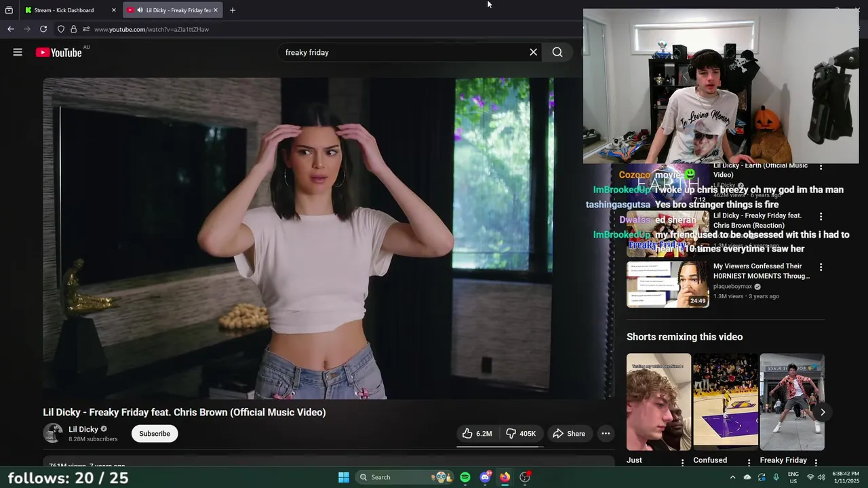Viewport: 868px width, 488px height.
Task: Click the padlock site security icon
Action: pyautogui.click(x=73, y=29)
